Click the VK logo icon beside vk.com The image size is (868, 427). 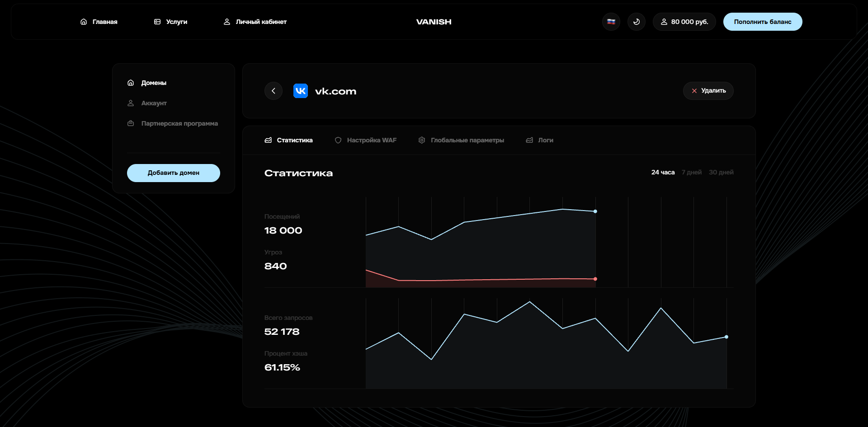(301, 91)
